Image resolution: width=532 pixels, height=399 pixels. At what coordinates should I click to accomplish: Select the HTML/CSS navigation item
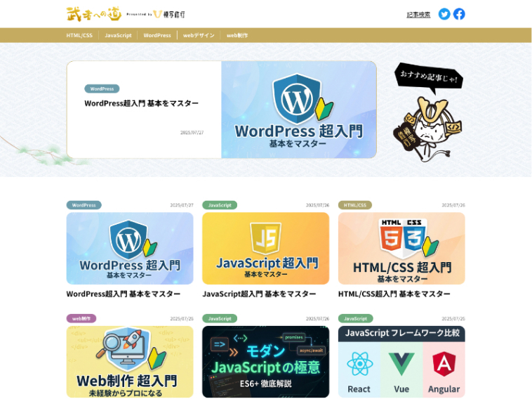(79, 35)
